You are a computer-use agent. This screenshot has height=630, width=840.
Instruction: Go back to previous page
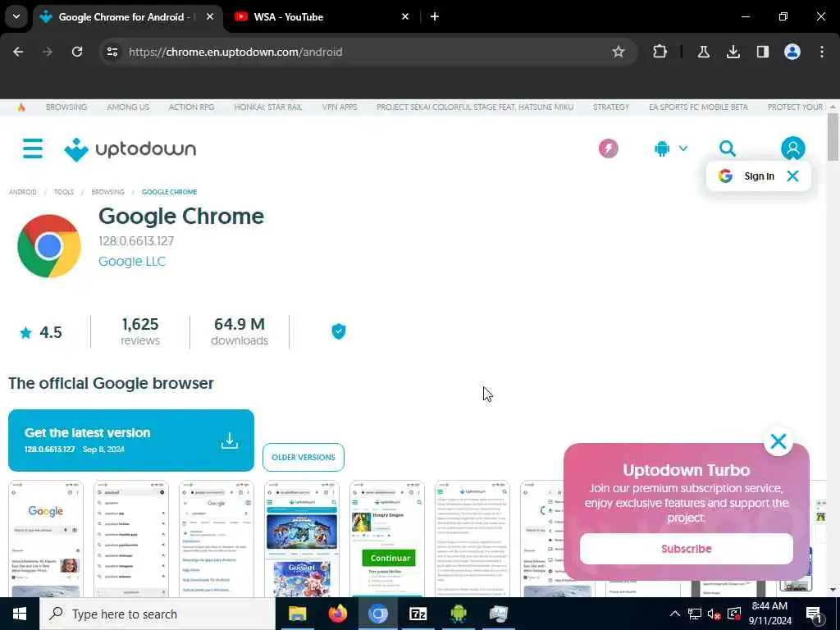pos(18,52)
